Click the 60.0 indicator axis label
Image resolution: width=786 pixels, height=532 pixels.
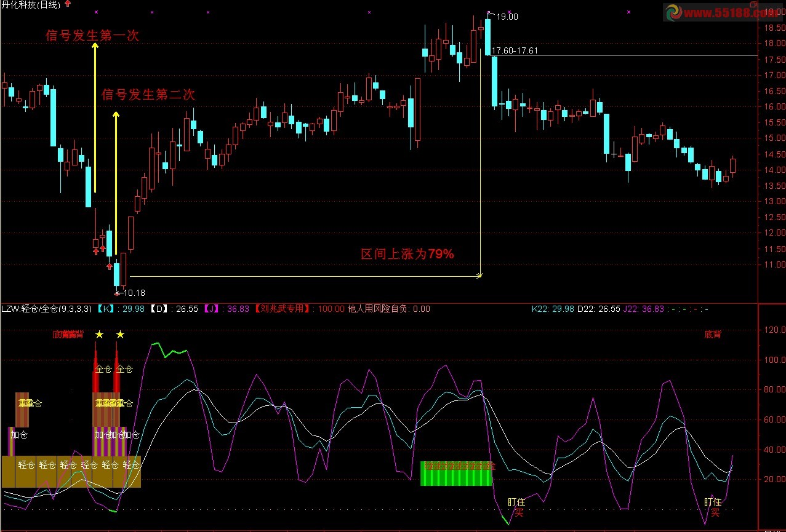(x=774, y=419)
